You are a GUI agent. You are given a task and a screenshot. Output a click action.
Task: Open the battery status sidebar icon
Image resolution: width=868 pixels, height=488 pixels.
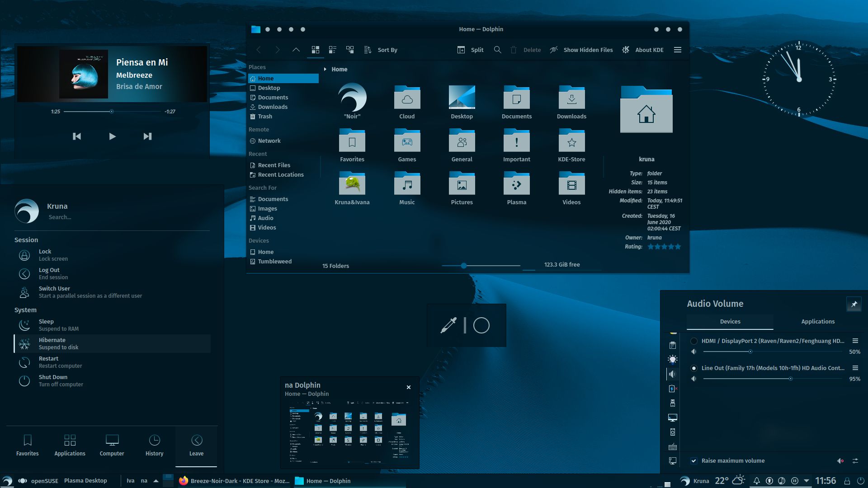673,389
